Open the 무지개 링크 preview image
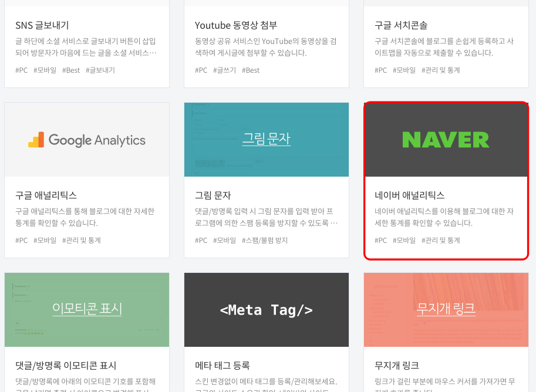The width and height of the screenshot is (536, 392). pos(446,310)
